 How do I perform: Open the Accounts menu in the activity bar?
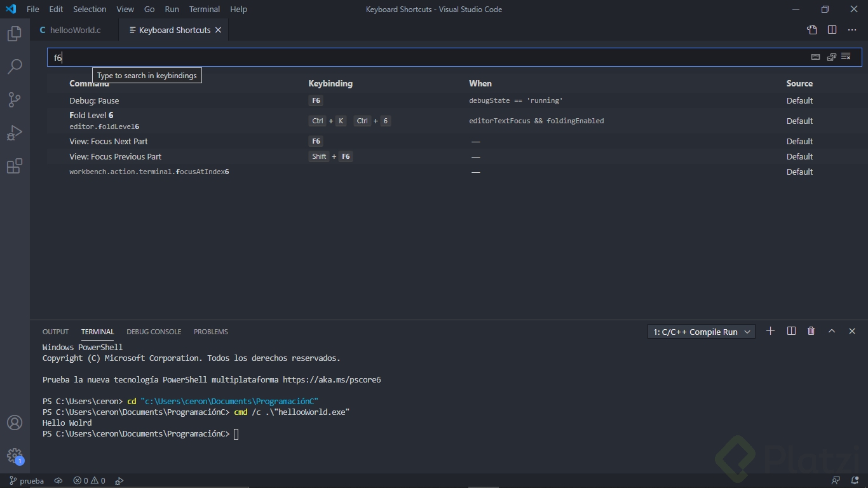[15, 423]
